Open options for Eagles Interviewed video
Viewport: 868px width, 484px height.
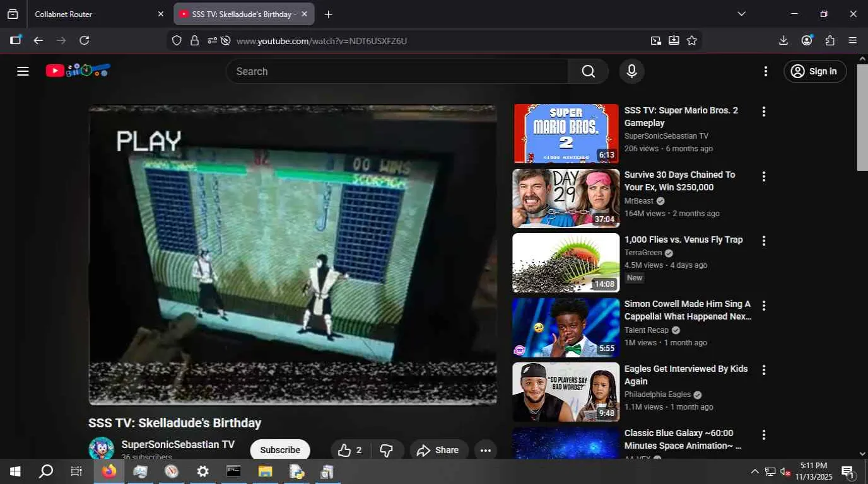pos(764,370)
